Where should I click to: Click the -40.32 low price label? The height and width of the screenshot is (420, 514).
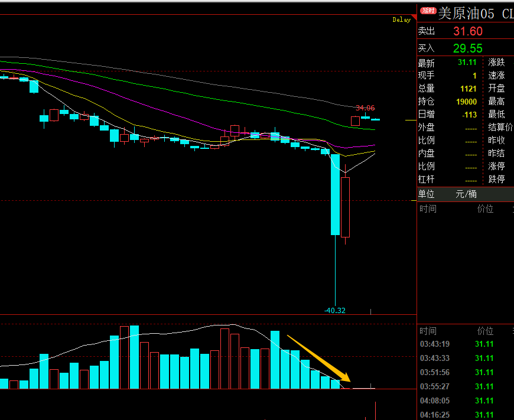(x=334, y=311)
